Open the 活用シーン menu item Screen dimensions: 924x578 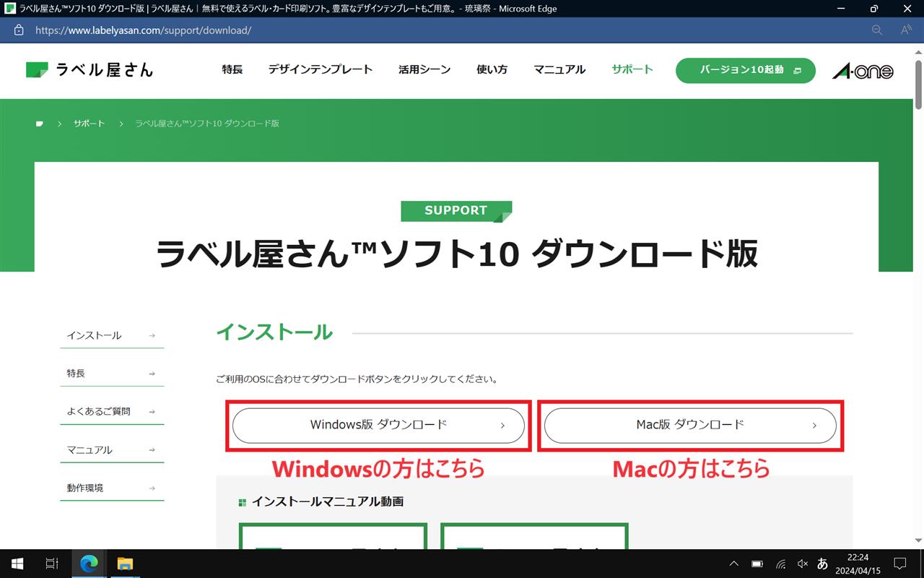click(424, 70)
